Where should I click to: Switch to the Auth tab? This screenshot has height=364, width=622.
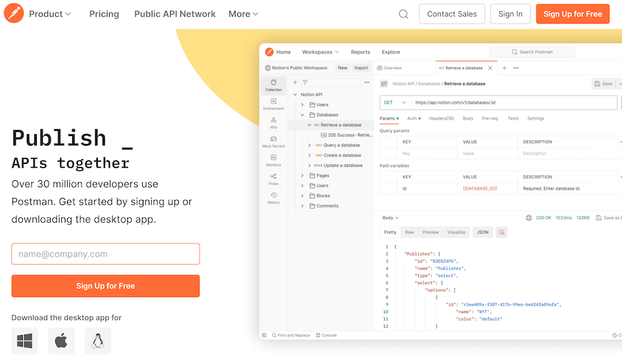click(414, 118)
